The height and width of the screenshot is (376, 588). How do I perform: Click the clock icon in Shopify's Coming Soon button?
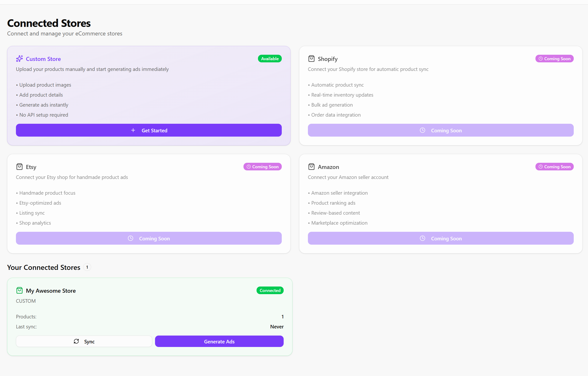click(422, 130)
